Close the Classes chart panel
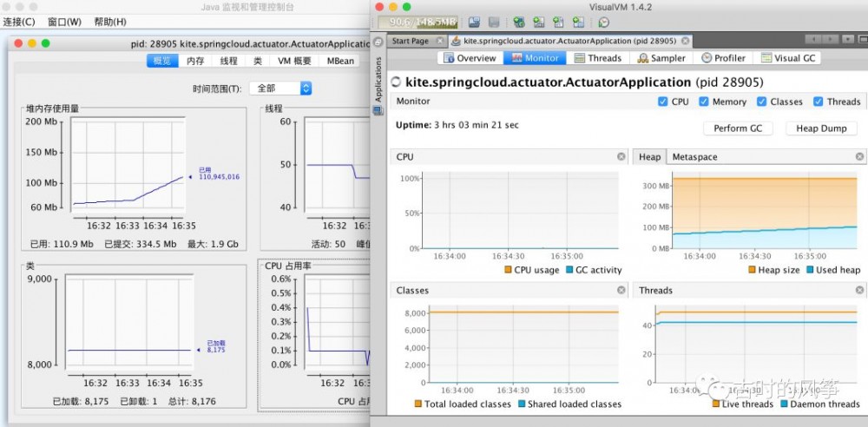Screen dimensions: 868x427 point(621,290)
